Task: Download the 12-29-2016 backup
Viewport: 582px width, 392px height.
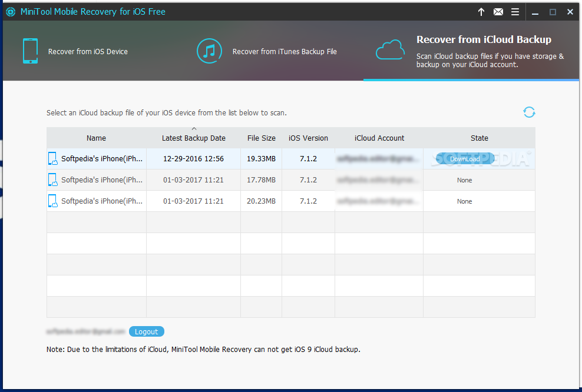Action: coord(465,159)
